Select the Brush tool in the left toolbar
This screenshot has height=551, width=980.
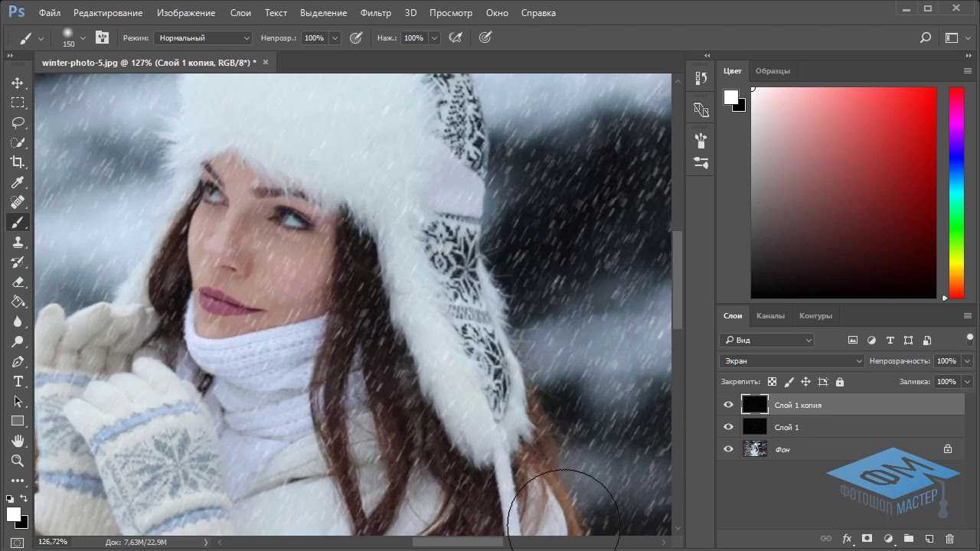click(18, 222)
